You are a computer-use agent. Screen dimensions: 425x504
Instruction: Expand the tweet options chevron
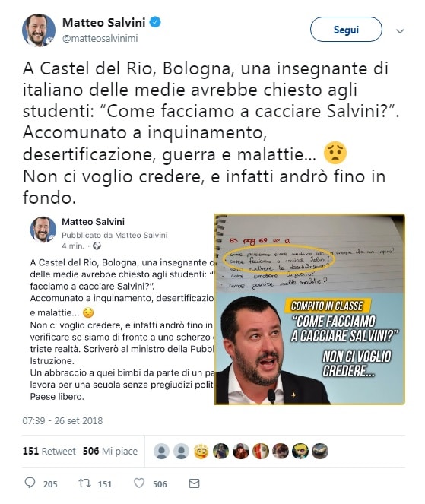coord(400,31)
